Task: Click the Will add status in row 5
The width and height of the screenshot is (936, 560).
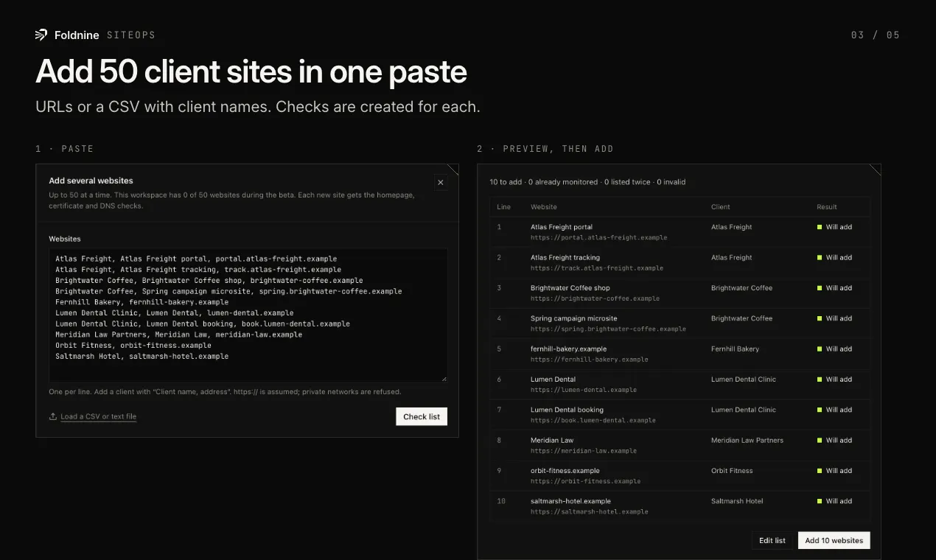Action: (x=834, y=349)
